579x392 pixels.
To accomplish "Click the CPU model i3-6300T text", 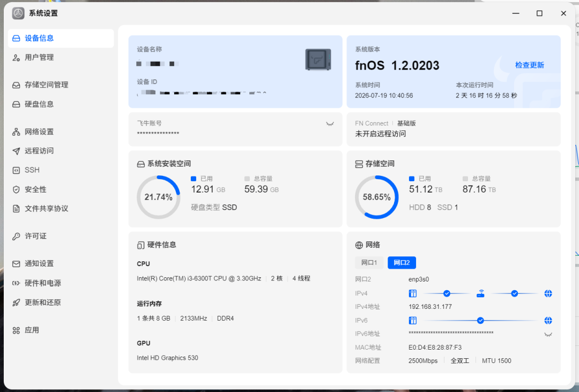I will [199, 279].
